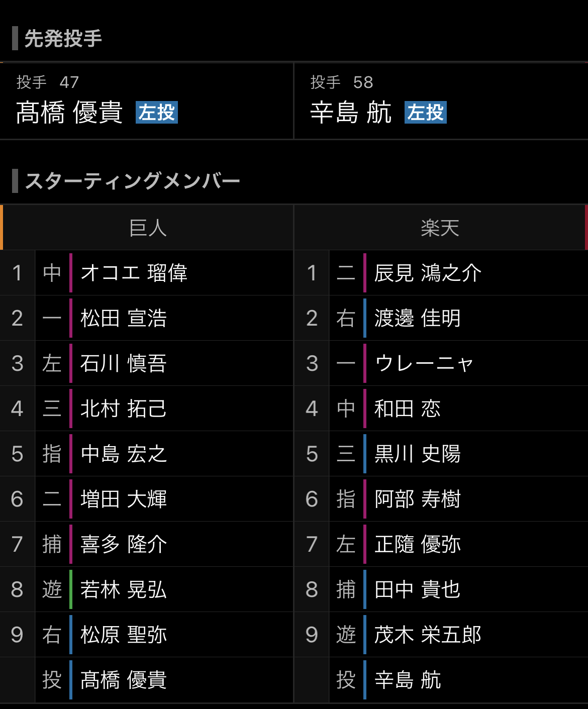Open starting pitcher 髙橋 優貴 profile
588x709 pixels.
click(146, 101)
